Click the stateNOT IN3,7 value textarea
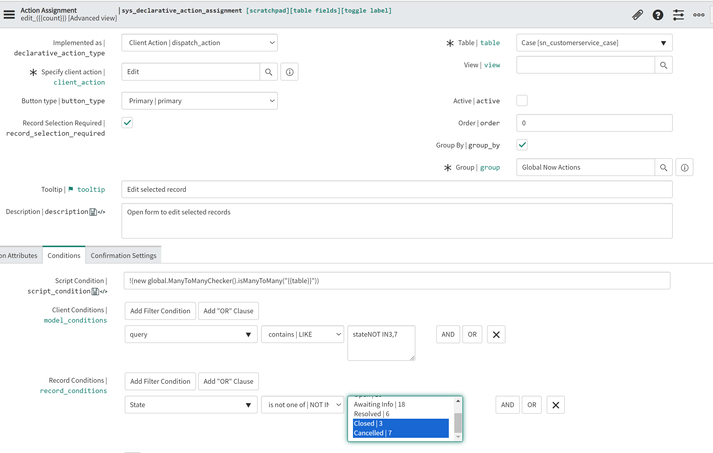Screen dimensions: 713x453 [x=381, y=343]
